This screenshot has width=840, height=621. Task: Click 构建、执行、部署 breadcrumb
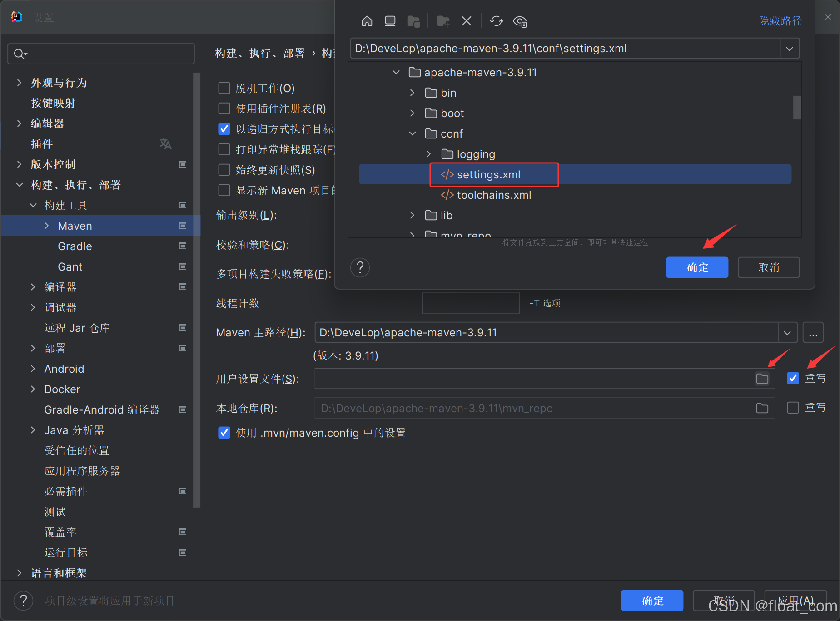point(260,53)
